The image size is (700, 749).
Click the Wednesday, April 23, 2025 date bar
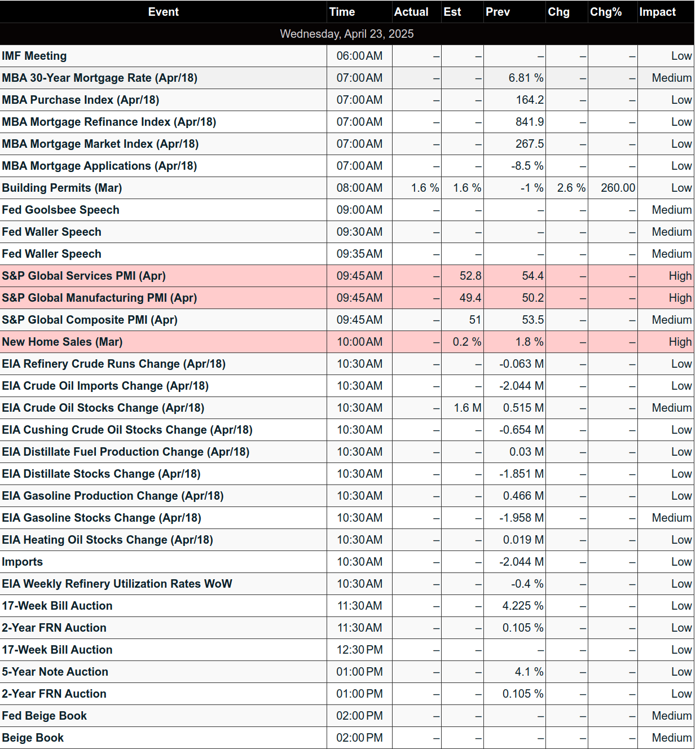tap(347, 34)
